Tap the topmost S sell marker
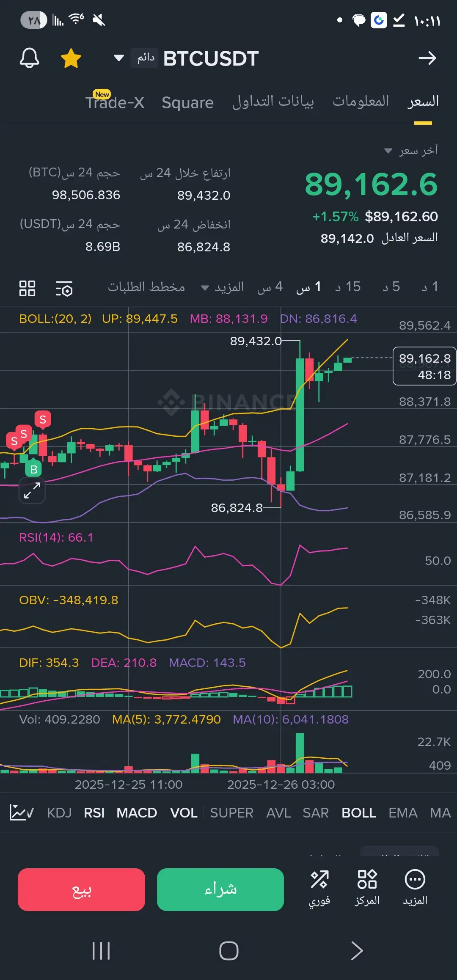Image resolution: width=457 pixels, height=980 pixels. pos(43,419)
